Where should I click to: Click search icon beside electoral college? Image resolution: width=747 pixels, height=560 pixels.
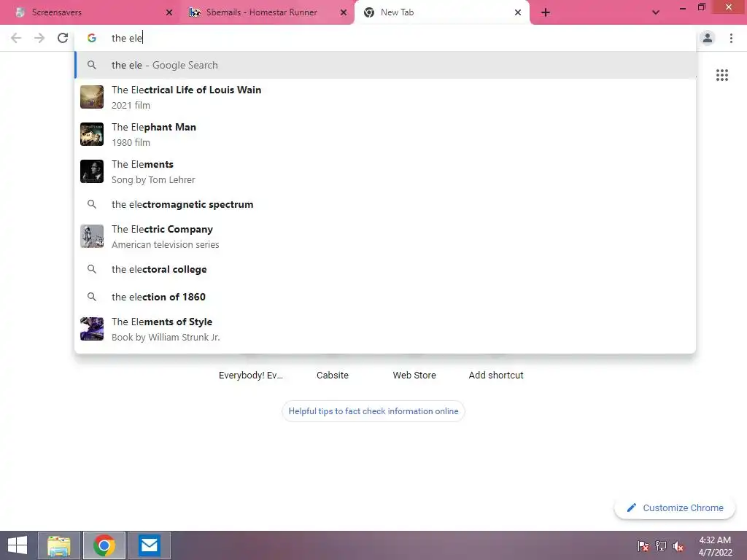coord(92,269)
